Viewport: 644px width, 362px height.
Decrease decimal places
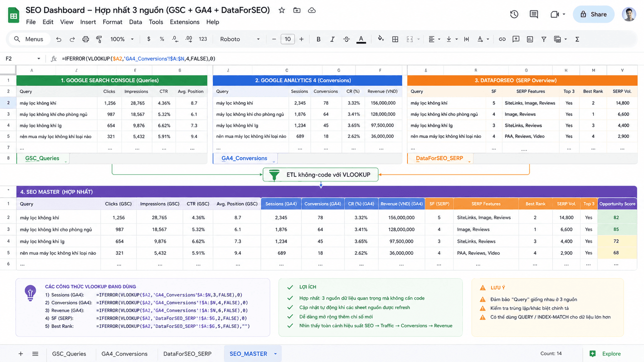click(175, 39)
